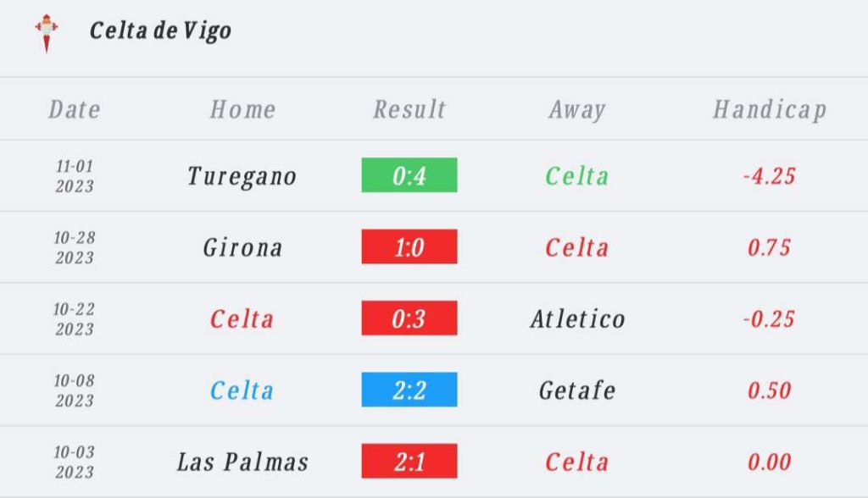
Task: Click the 11-01 2023 match date
Action: 75,176
